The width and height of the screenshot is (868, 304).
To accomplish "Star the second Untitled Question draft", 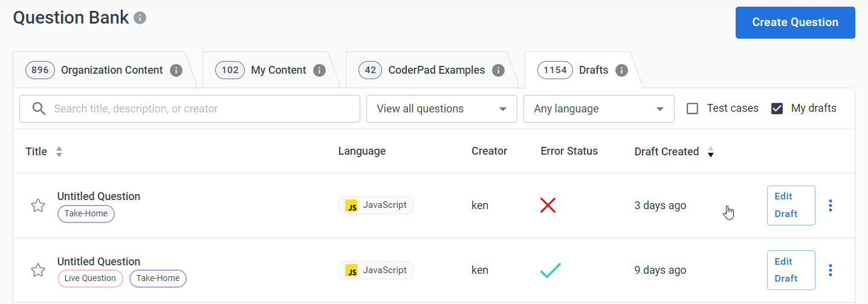I will coord(38,270).
